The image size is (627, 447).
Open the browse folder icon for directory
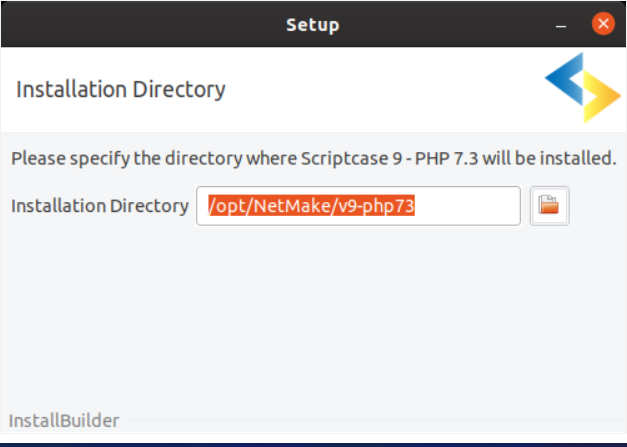point(549,206)
